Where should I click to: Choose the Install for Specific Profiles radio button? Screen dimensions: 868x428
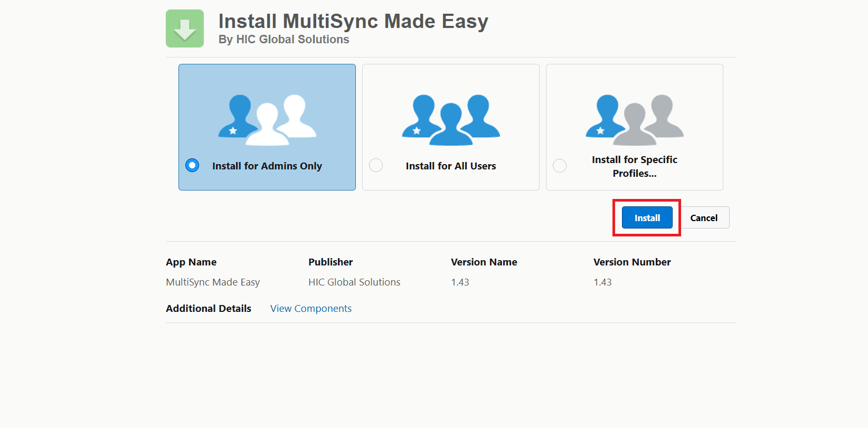[560, 166]
